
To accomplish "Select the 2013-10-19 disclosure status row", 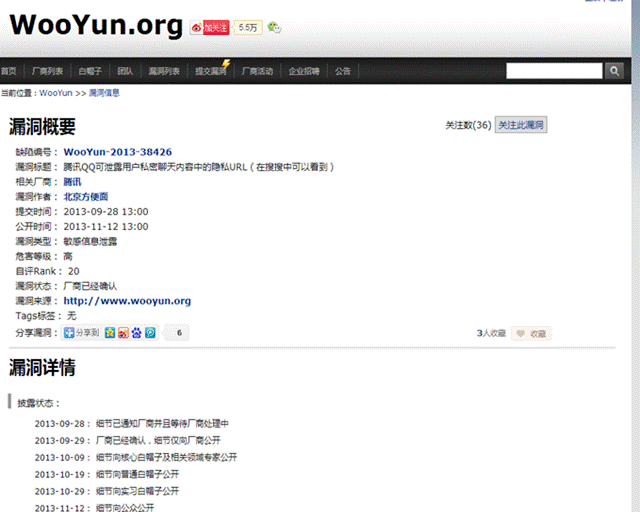I will [107, 474].
